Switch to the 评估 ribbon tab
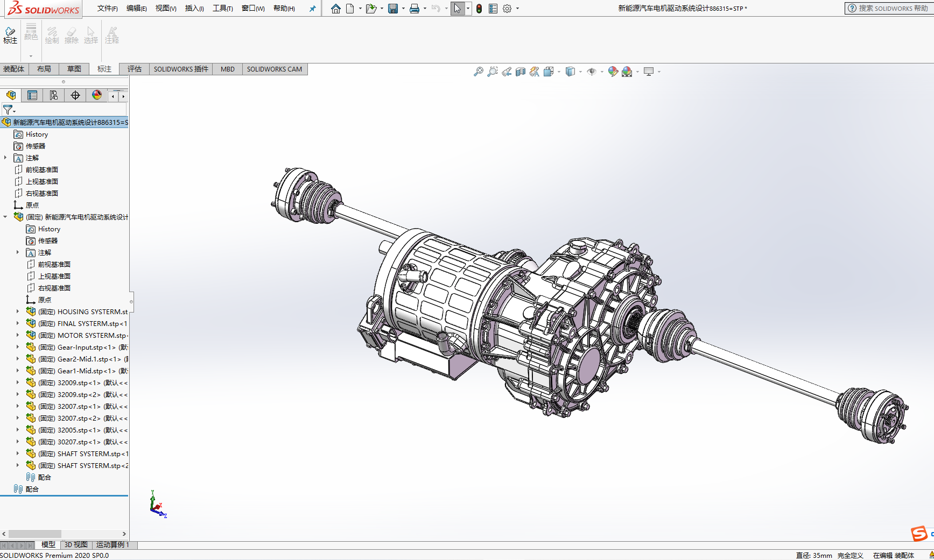The height and width of the screenshot is (560, 934). (135, 69)
